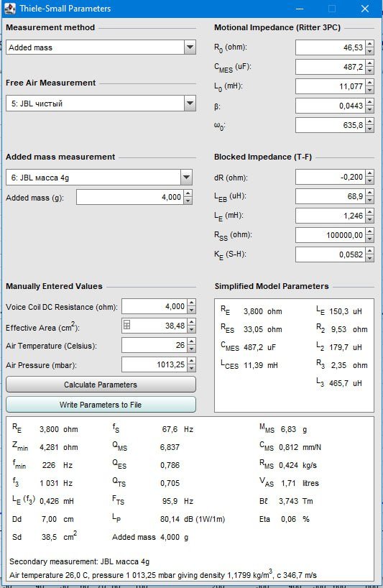Click the Air Pressure field showing 1013,25
The width and height of the screenshot is (383, 588).
(x=154, y=365)
